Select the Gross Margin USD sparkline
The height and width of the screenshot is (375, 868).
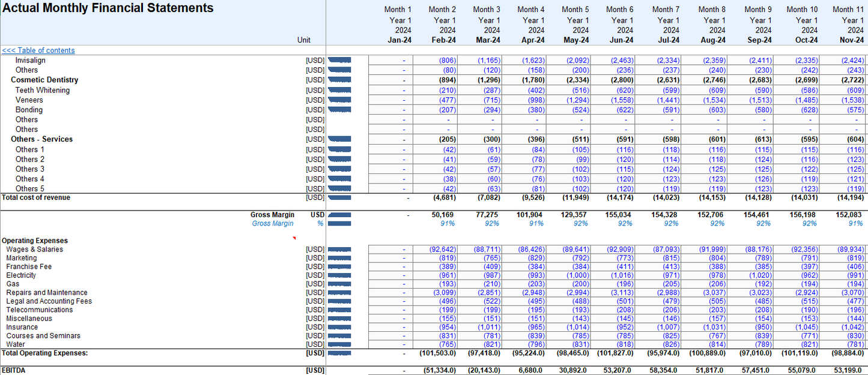(x=339, y=215)
